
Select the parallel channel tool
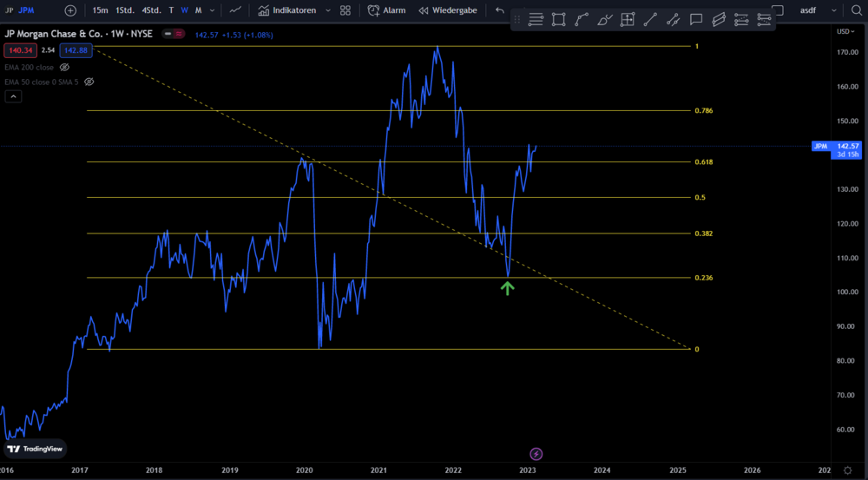point(719,20)
